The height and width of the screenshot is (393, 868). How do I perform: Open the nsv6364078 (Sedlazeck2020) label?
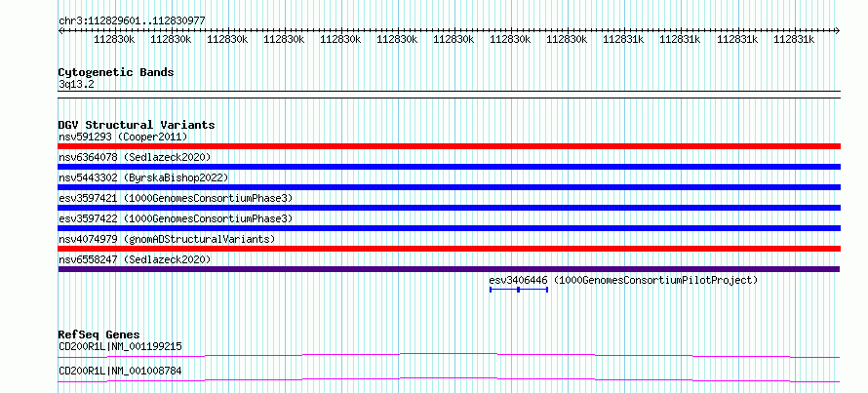[135, 157]
